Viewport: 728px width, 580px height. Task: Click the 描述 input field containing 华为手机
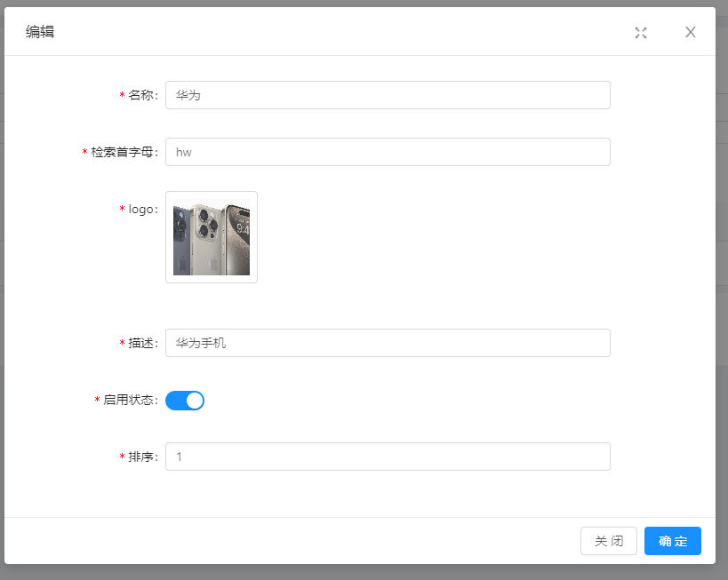[x=388, y=343]
